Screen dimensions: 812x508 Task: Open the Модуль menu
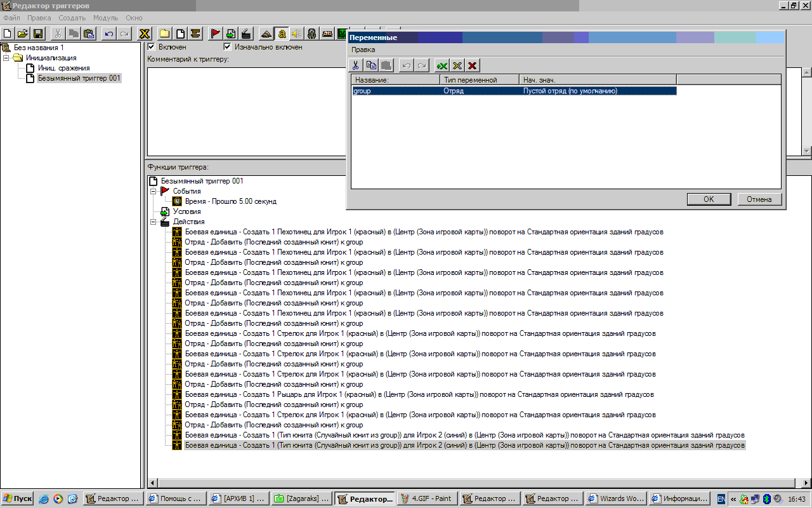click(105, 18)
